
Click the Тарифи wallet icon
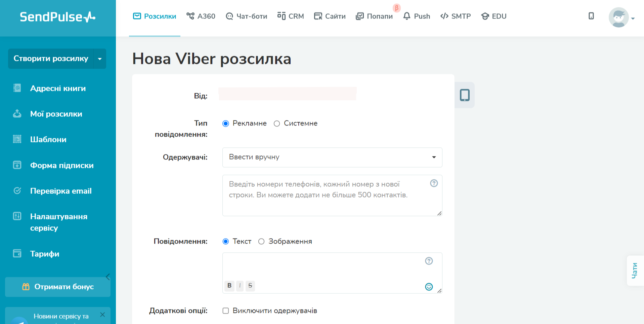17,253
